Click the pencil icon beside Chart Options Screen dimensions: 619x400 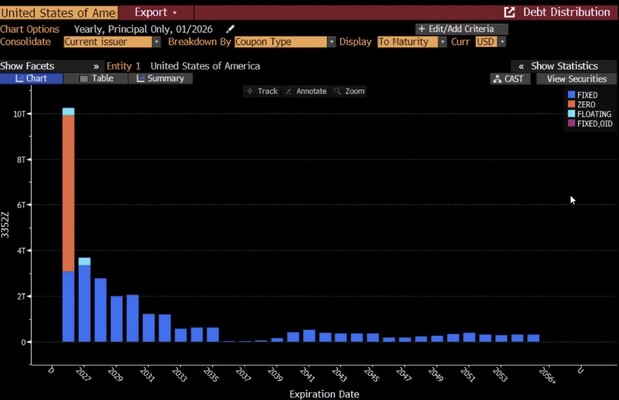231,29
